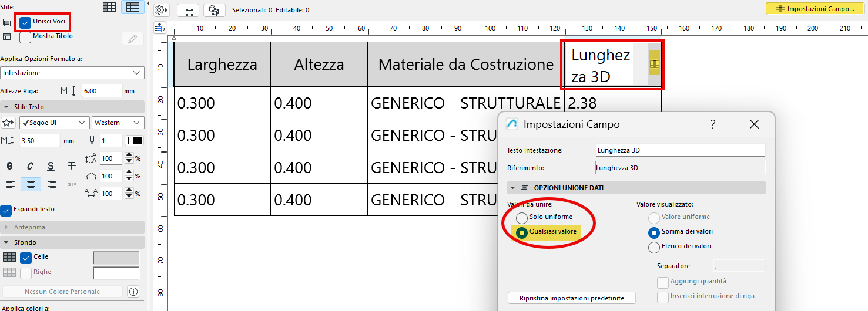The width and height of the screenshot is (868, 311).
Task: Toggle the Espandi Testo checkbox
Action: (6, 209)
